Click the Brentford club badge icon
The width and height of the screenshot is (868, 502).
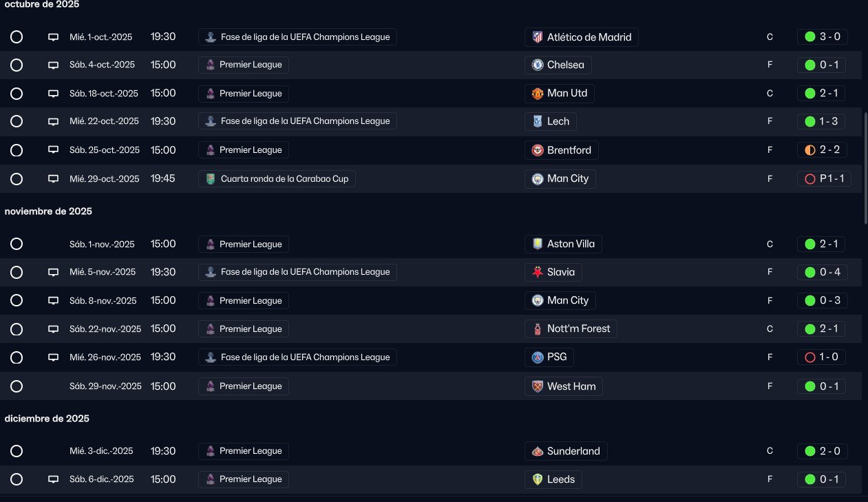[x=537, y=150]
